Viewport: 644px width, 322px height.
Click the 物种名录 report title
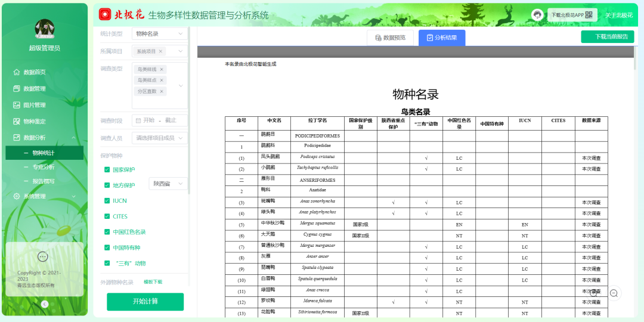pos(416,94)
